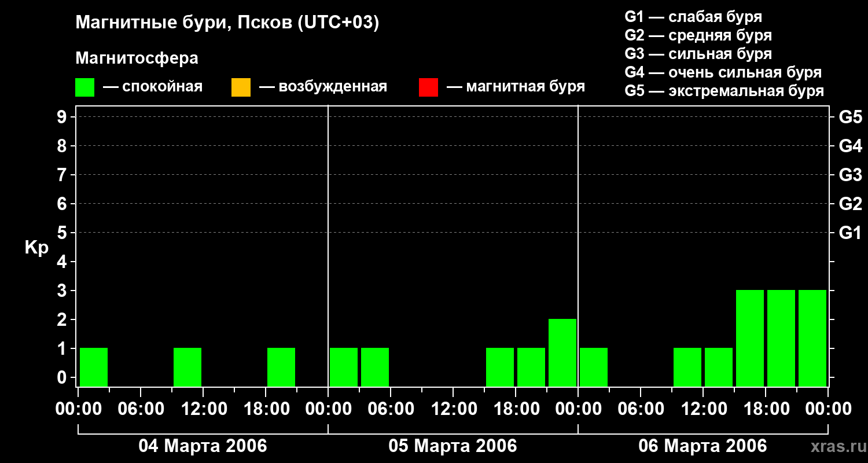868x463 pixels.
Task: Click the 12:00 time label for 06 Марта
Action: [703, 409]
